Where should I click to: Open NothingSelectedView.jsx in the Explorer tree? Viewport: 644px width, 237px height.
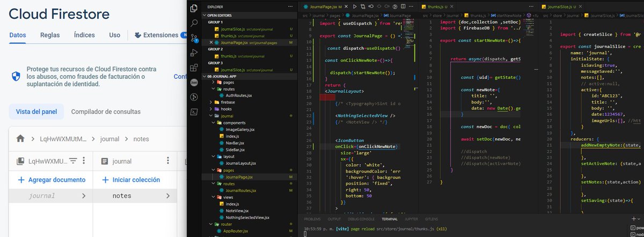(x=247, y=217)
